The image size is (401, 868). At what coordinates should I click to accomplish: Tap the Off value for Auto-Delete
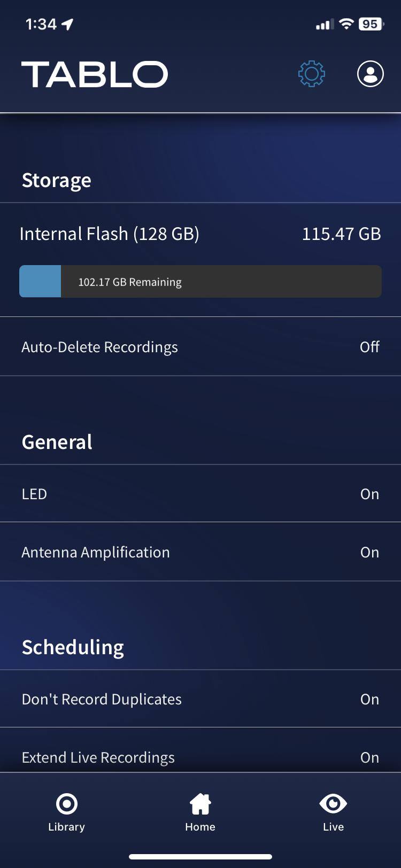369,347
